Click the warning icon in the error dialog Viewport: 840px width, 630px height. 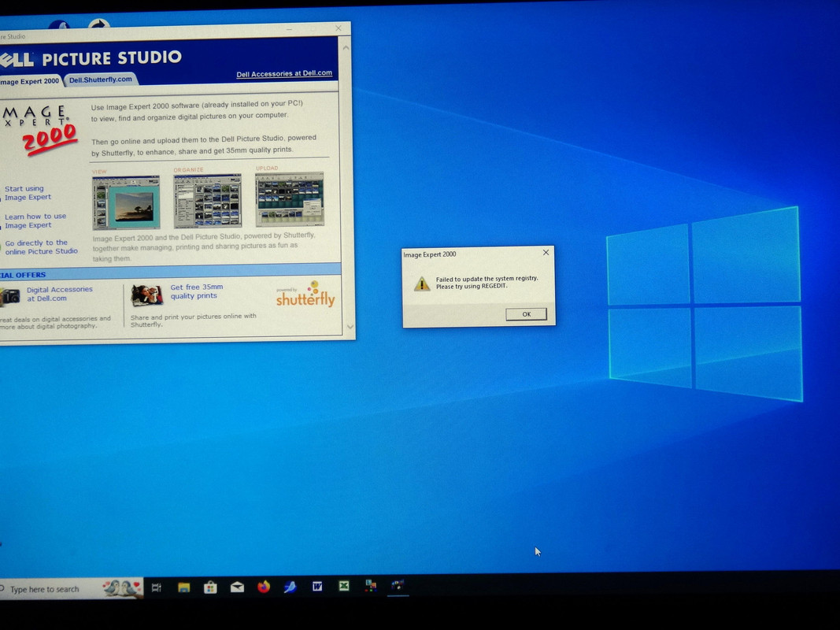pos(422,283)
